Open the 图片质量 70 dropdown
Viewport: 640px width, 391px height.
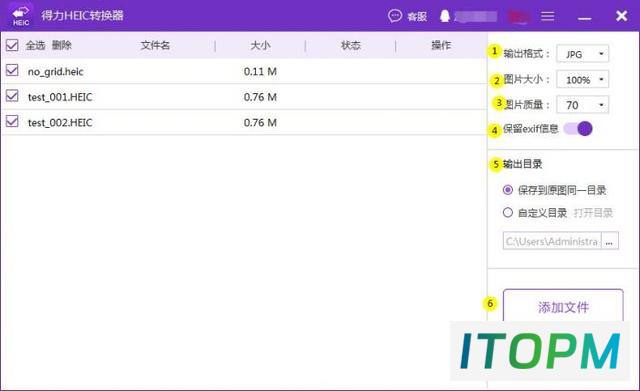[582, 105]
